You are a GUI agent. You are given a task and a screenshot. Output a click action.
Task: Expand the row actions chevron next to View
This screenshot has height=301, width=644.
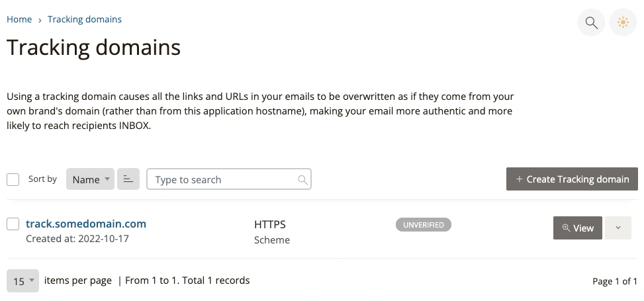click(618, 228)
